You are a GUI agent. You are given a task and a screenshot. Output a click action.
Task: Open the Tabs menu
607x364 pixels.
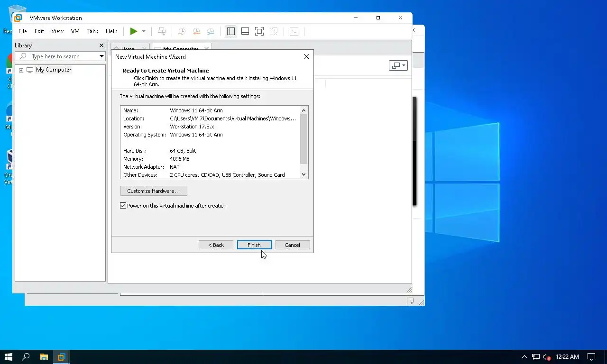pyautogui.click(x=92, y=31)
